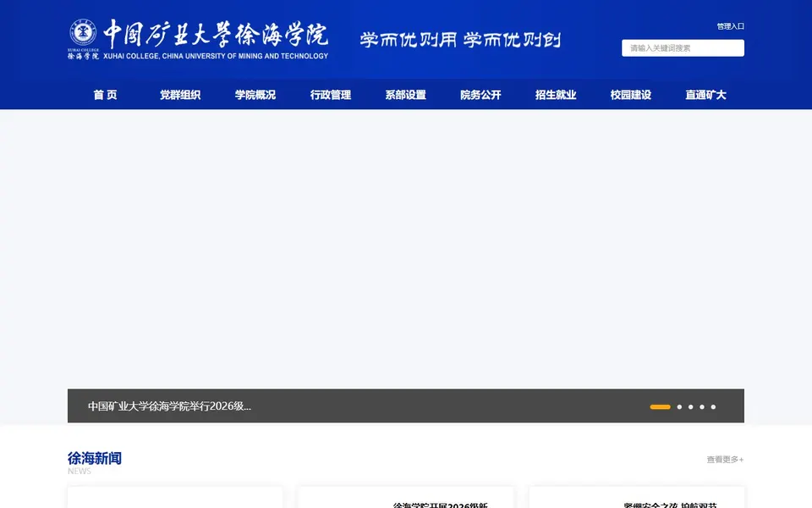Switch to the fifth carousel slide dot
This screenshot has height=508, width=812.
point(714,407)
